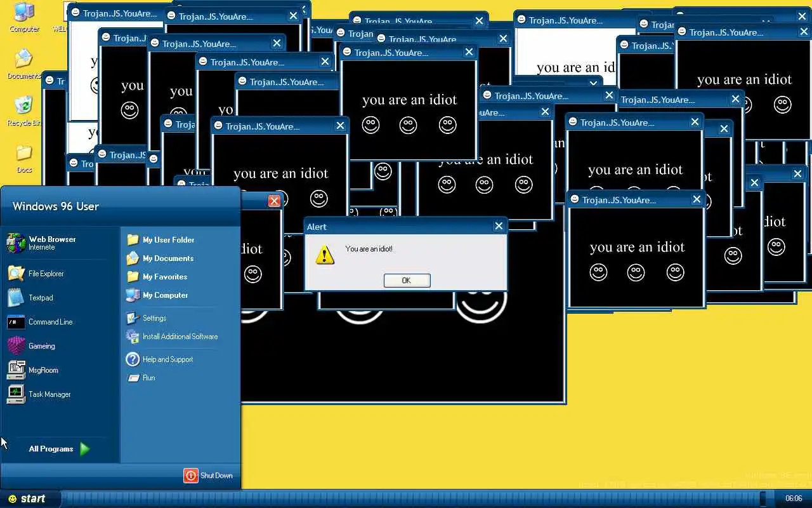Viewport: 812px width, 508px height.
Task: Click OK in the Alert dialog
Action: coord(407,281)
